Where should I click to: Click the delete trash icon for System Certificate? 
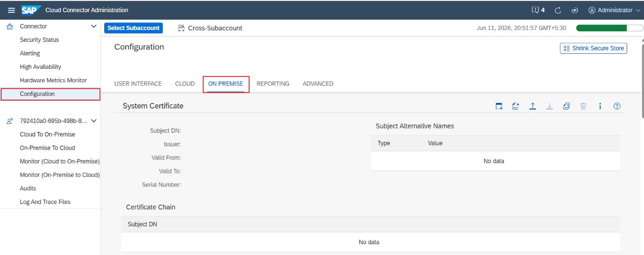(583, 106)
